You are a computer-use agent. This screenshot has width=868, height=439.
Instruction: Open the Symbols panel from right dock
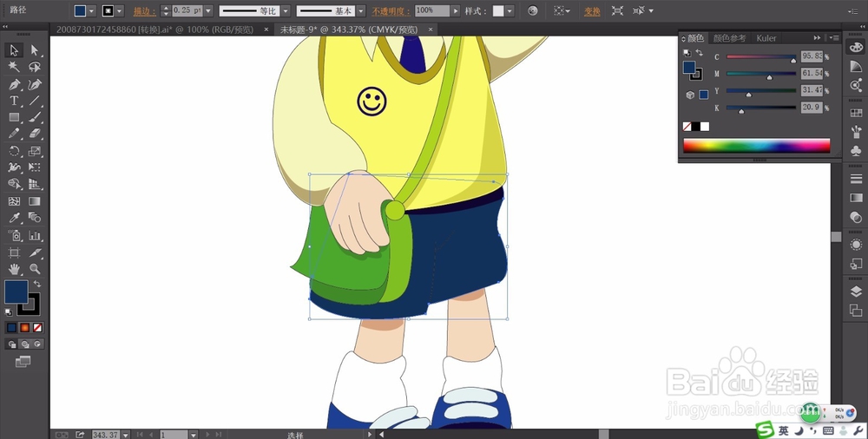(x=856, y=151)
